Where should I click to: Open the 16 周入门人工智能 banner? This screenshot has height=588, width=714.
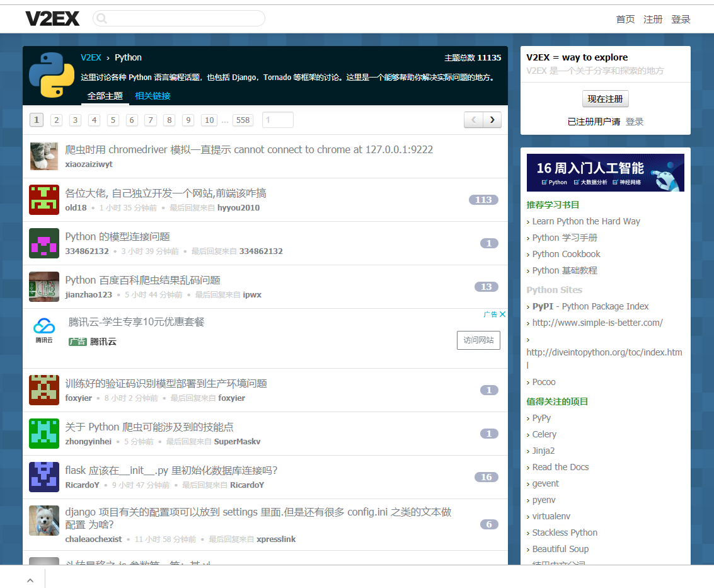[605, 173]
